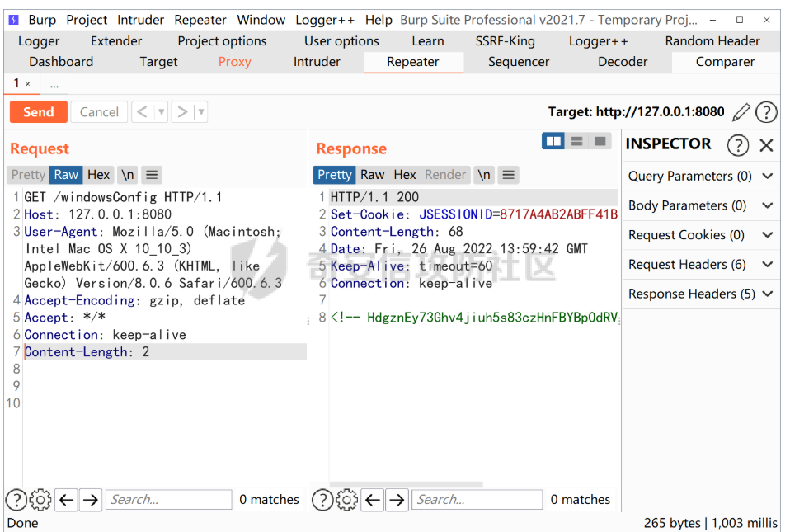This screenshot has height=532, width=790.
Task: Open Request search settings gear
Action: [x=40, y=500]
